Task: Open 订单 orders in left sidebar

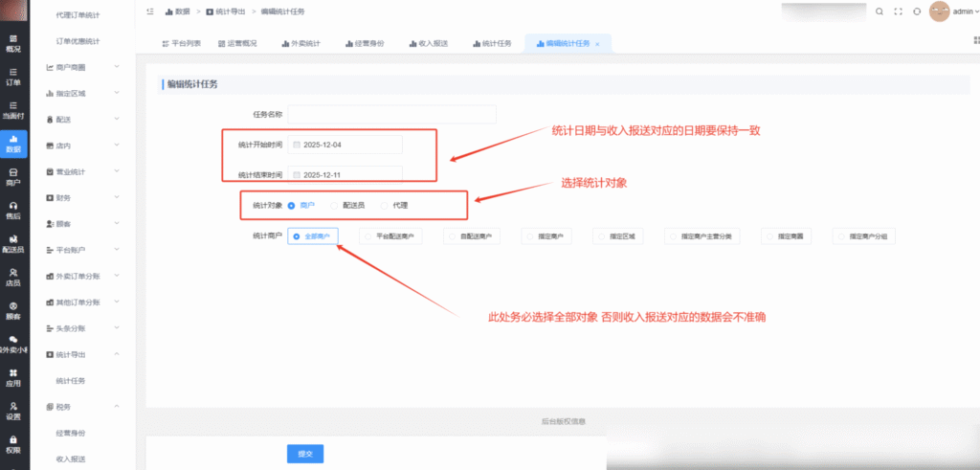Action: pyautogui.click(x=13, y=77)
